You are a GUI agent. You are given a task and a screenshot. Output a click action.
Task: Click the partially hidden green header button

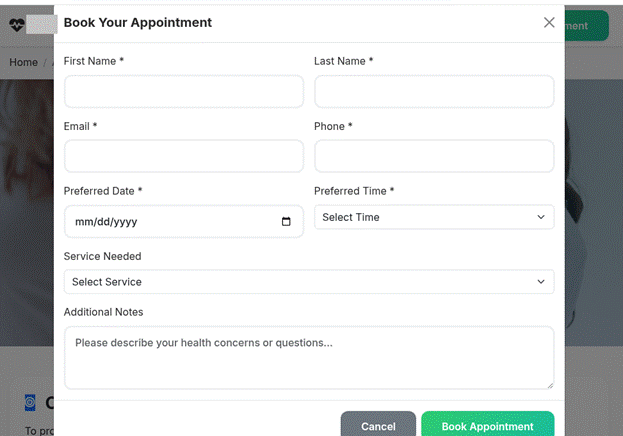[586, 26]
